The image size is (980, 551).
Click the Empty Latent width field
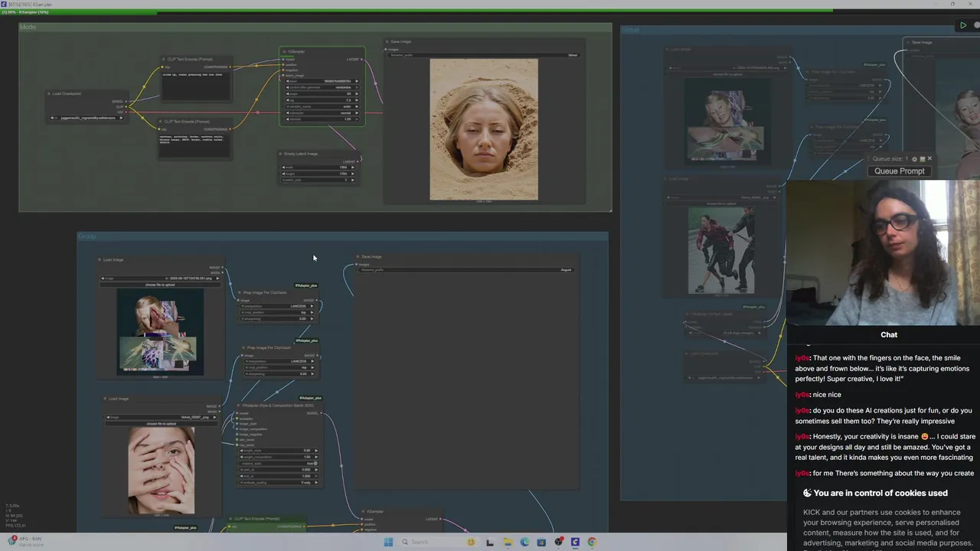[x=318, y=167]
